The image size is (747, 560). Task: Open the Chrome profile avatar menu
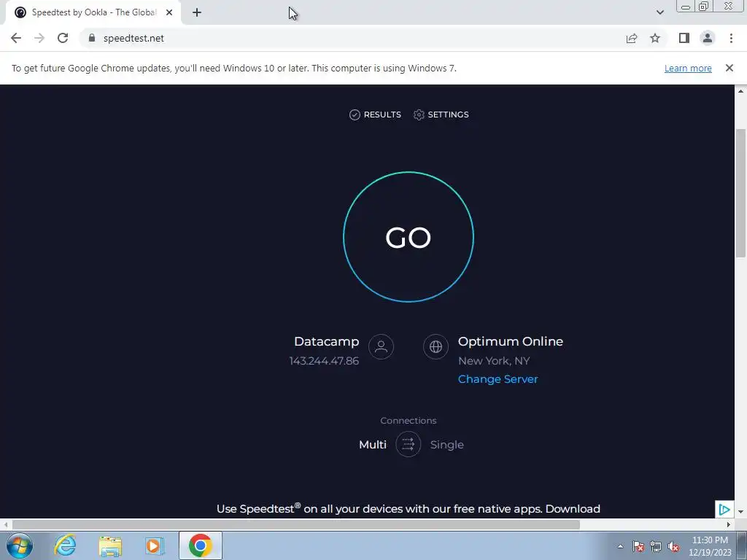pyautogui.click(x=708, y=38)
